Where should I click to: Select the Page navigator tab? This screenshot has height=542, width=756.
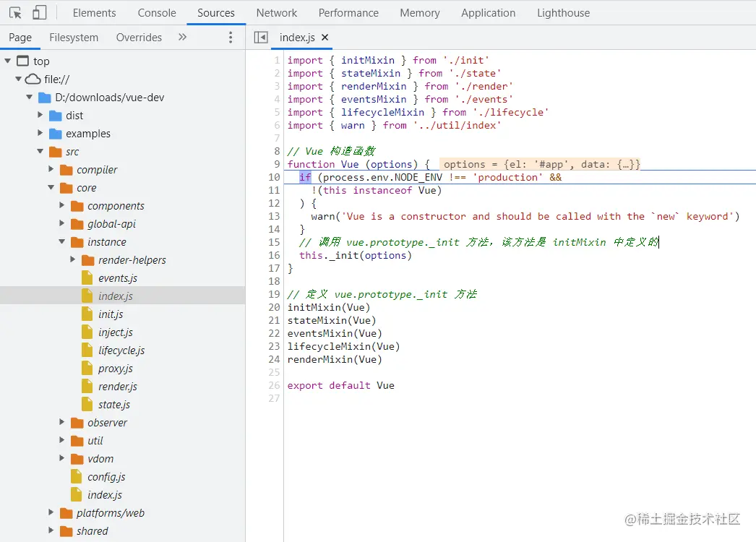(20, 38)
